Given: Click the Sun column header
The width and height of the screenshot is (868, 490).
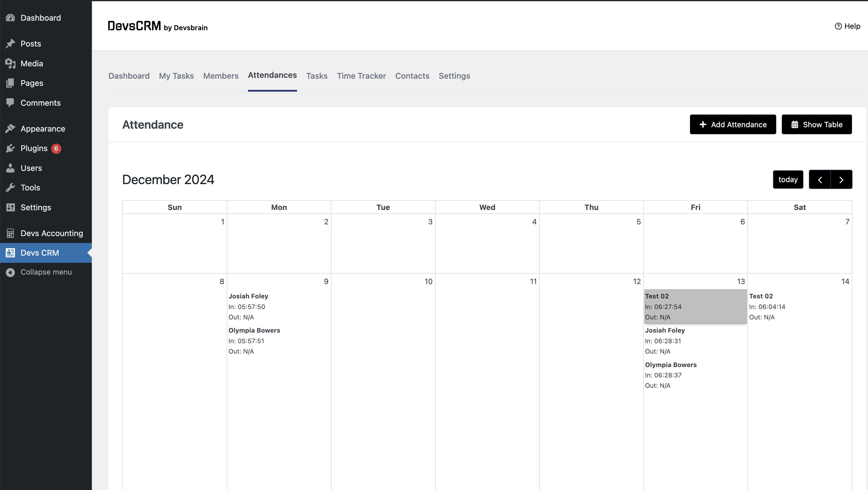Looking at the screenshot, I should coord(175,207).
